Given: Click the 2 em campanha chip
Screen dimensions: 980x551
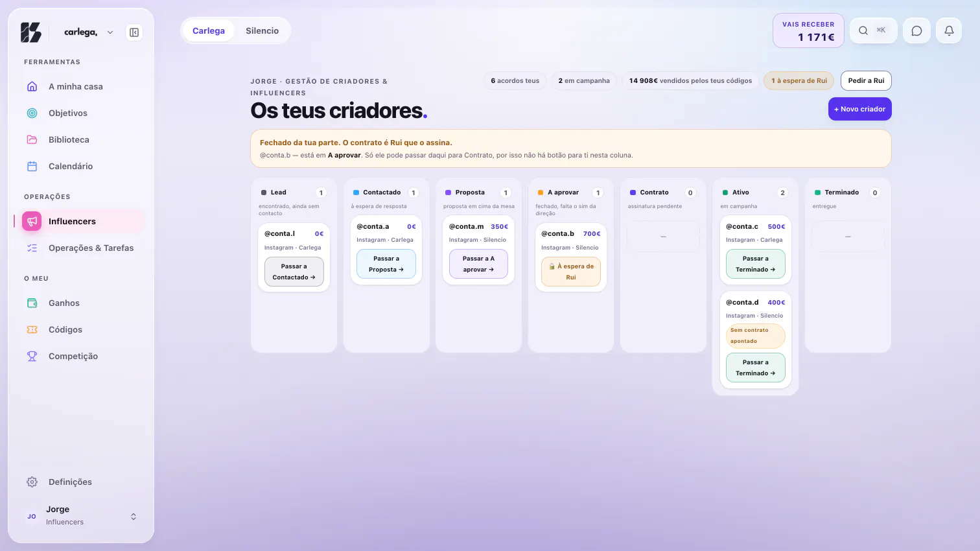Looking at the screenshot, I should click(x=584, y=80).
